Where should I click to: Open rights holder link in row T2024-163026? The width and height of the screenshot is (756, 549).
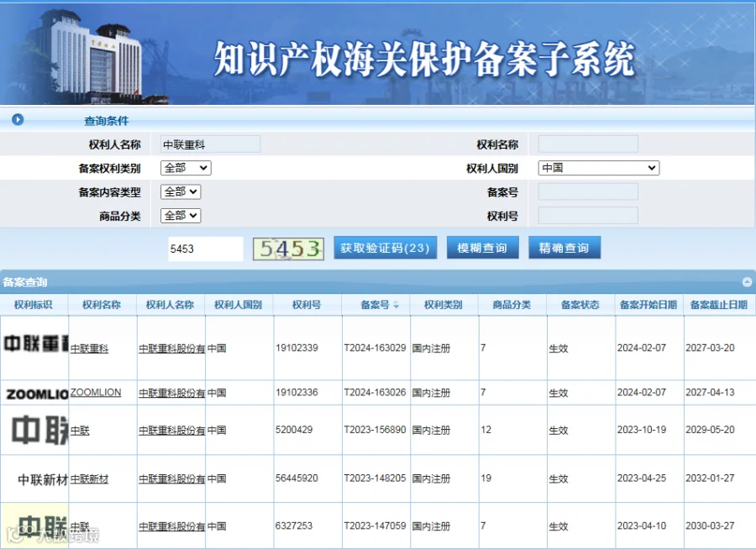point(171,393)
